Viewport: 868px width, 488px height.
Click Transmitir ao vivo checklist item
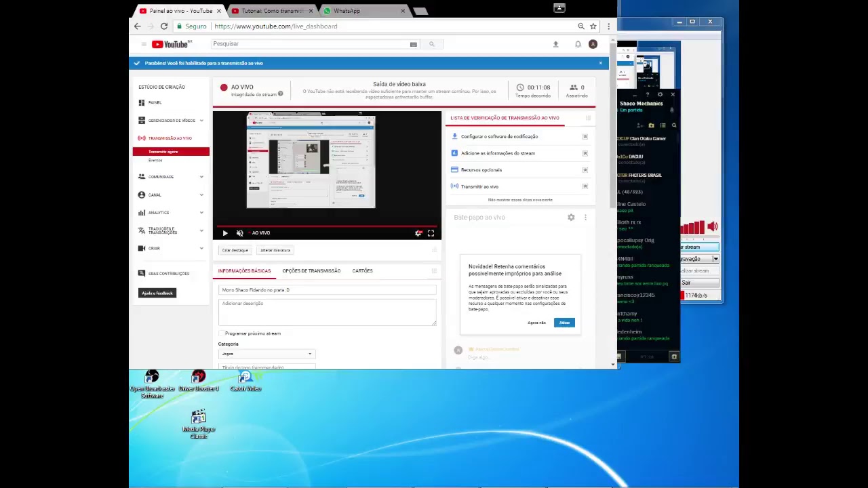pyautogui.click(x=479, y=186)
